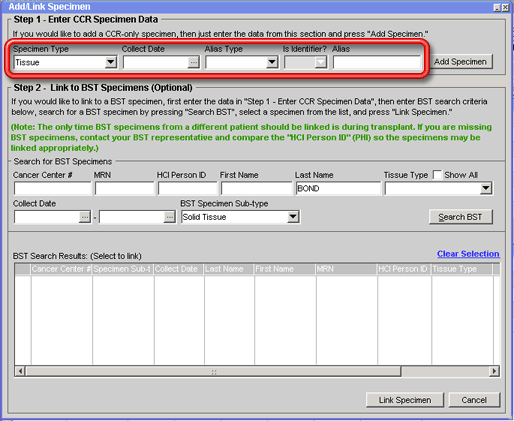514x421 pixels.
Task: Minimize the Add/Link Specimen dialog
Action: click(497, 7)
